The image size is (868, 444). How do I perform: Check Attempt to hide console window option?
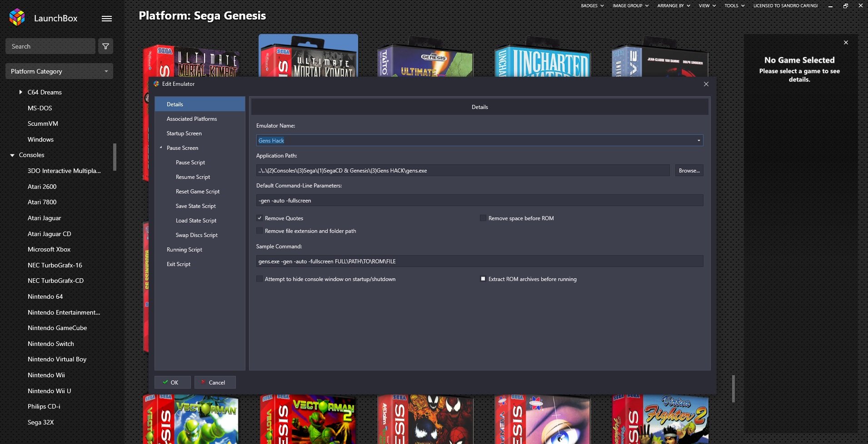pyautogui.click(x=259, y=279)
